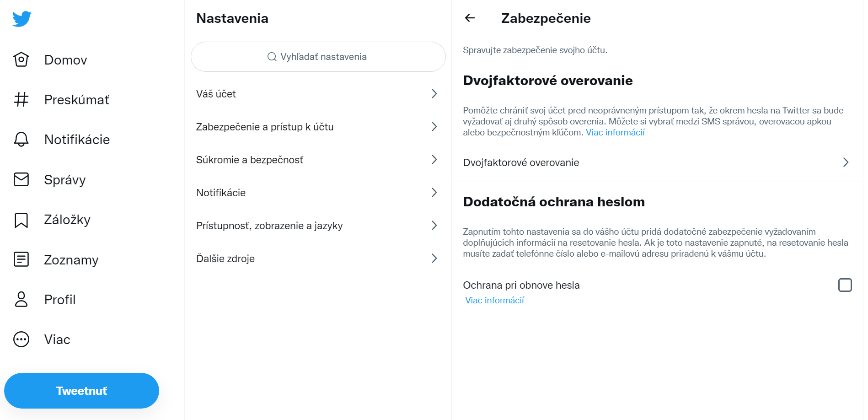Open Profil via the person icon
This screenshot has height=420, width=868.
pos(21,299)
